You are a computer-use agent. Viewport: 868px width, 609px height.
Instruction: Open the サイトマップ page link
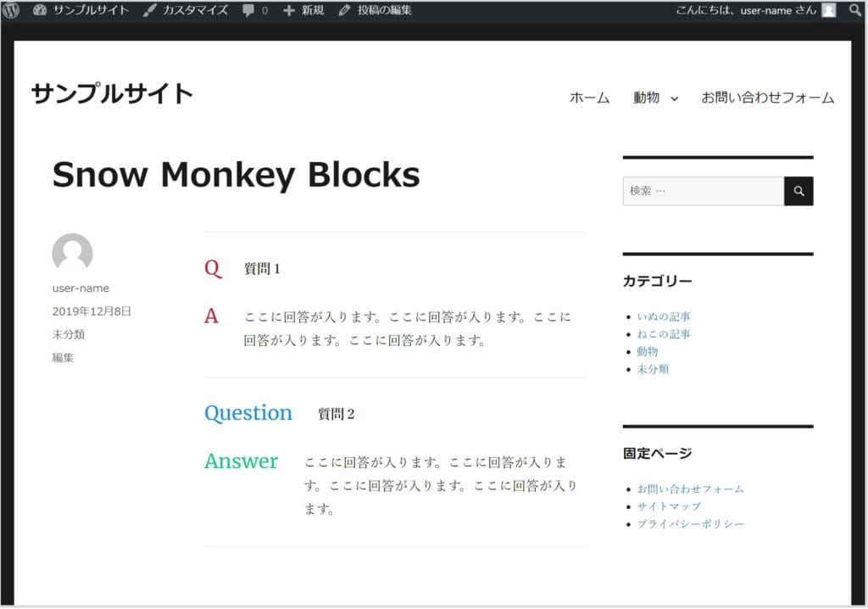669,506
